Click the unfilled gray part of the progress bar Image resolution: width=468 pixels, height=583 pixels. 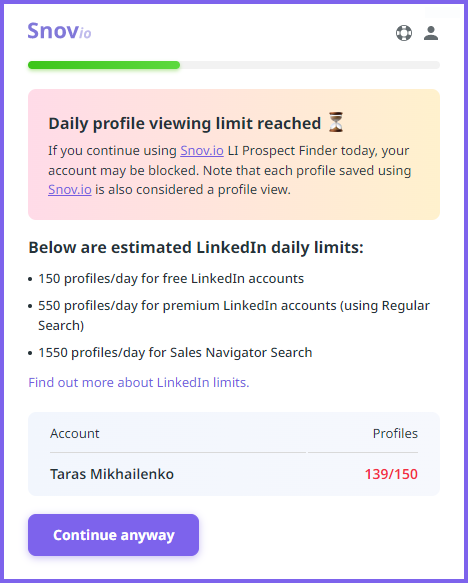click(310, 65)
